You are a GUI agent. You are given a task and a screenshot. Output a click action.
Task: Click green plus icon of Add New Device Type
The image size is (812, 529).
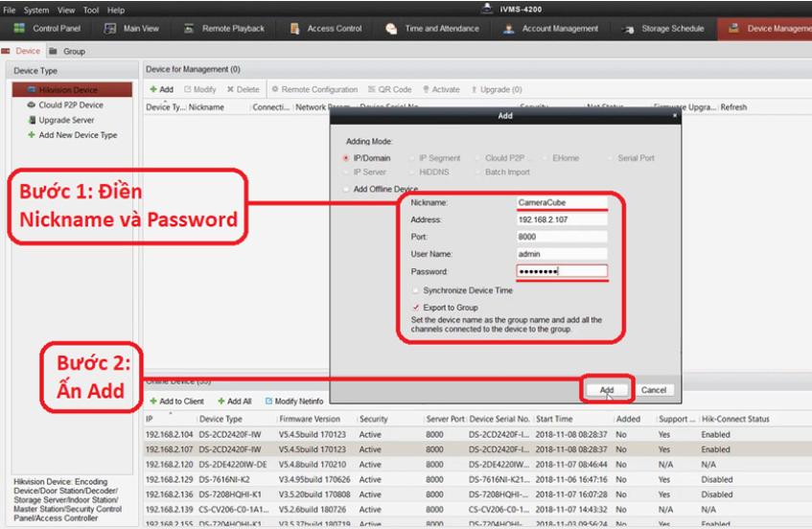point(32,134)
